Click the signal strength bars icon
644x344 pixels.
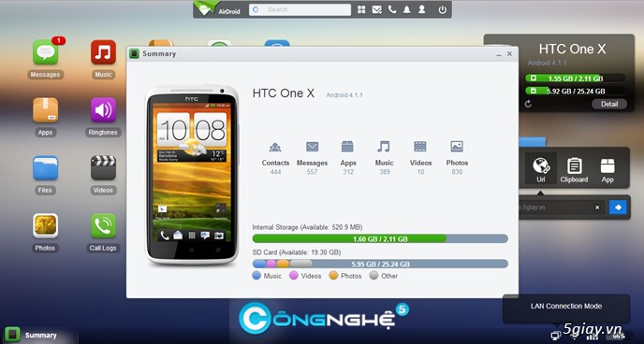coord(593,336)
